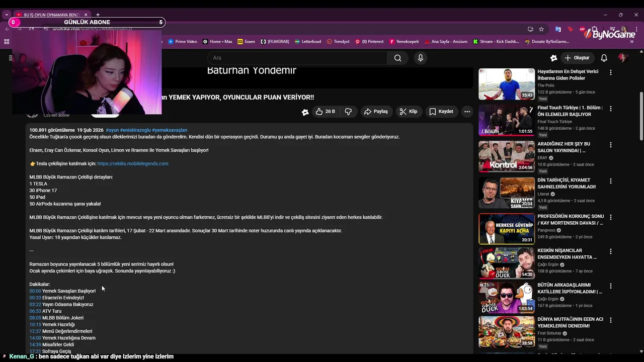Open The Polis police video thumbnail
The height and width of the screenshot is (362, 644).
coord(507,84)
